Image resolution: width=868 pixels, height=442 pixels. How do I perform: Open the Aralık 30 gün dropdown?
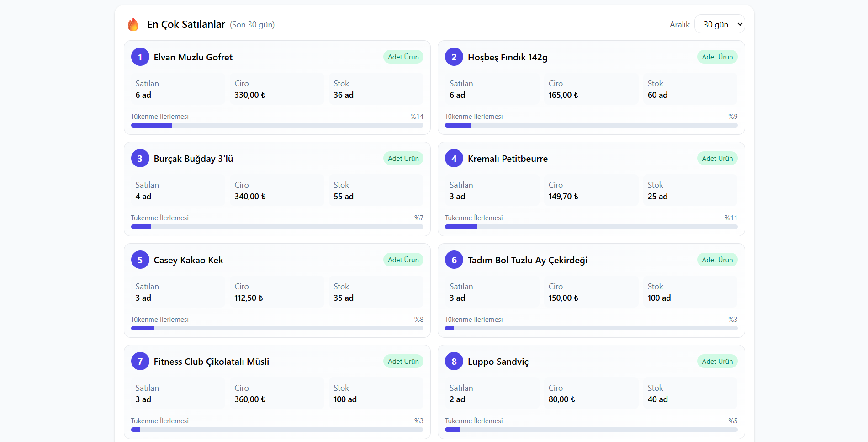point(720,24)
